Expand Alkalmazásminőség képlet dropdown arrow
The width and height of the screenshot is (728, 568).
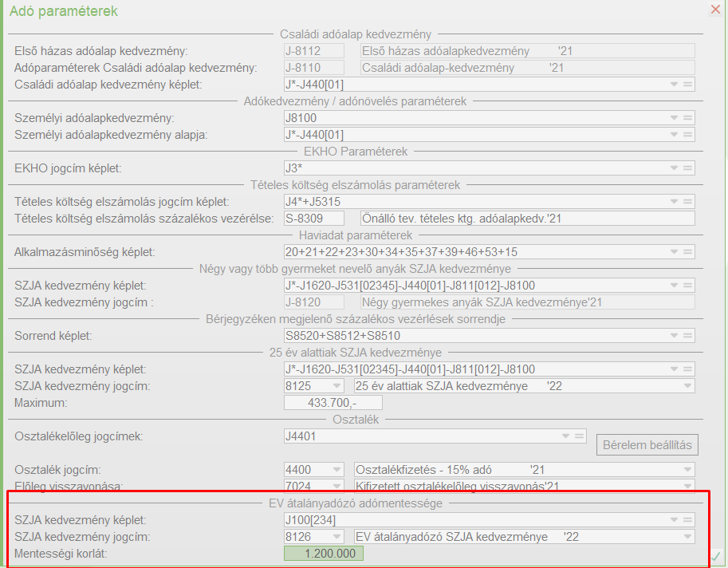(674, 252)
